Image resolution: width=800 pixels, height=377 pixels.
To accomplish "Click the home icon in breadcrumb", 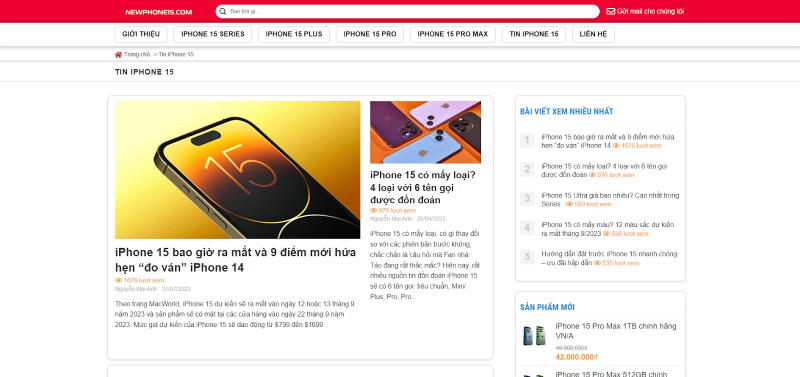I will pyautogui.click(x=118, y=55).
